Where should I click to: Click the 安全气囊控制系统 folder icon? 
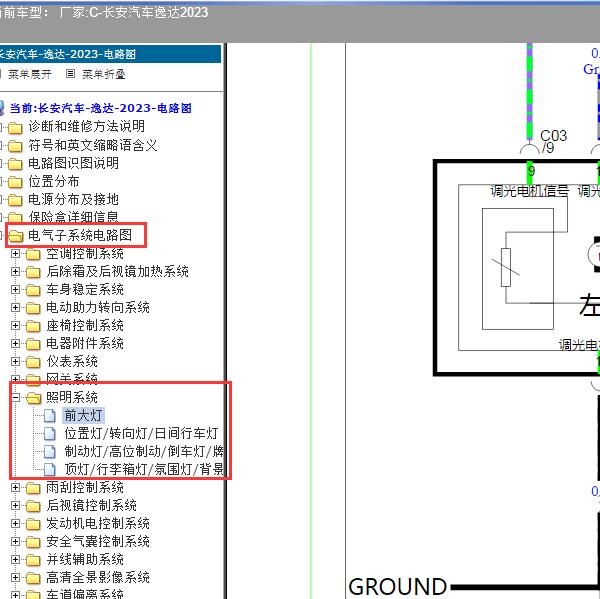coord(33,542)
